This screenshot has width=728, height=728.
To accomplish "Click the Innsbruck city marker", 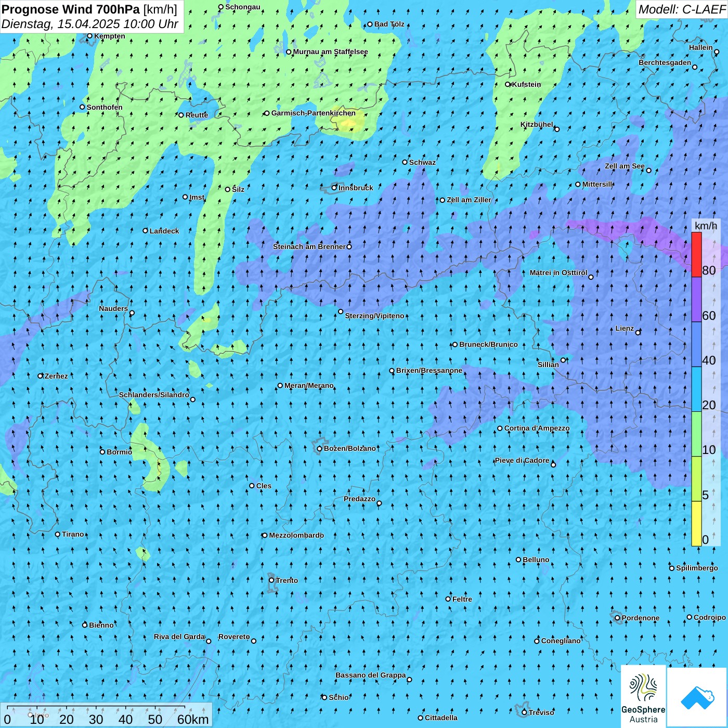I will point(334,188).
